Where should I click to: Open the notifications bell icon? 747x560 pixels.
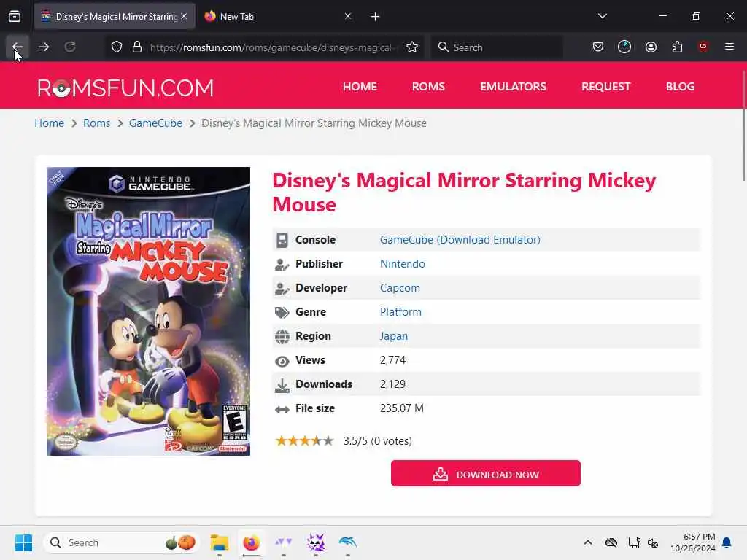click(727, 542)
